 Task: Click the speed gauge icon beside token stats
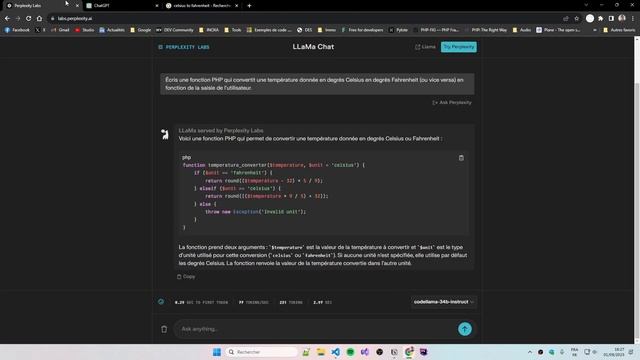tap(161, 302)
